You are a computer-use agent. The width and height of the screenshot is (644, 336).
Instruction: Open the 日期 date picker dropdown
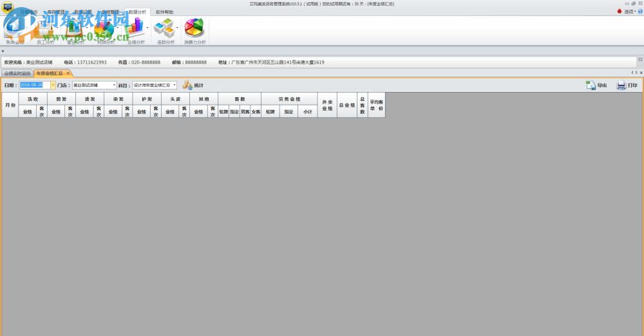click(53, 85)
